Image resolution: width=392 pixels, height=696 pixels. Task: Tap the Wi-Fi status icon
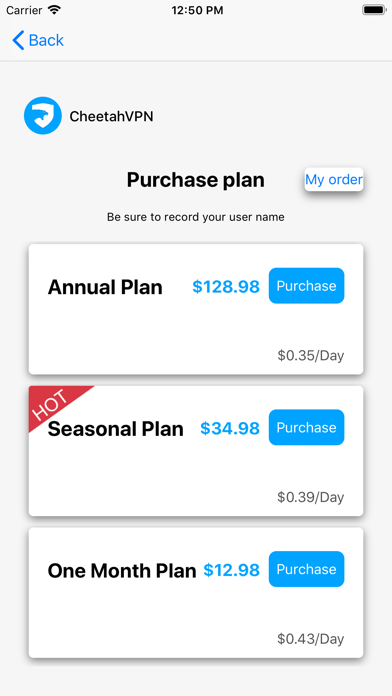(x=55, y=10)
